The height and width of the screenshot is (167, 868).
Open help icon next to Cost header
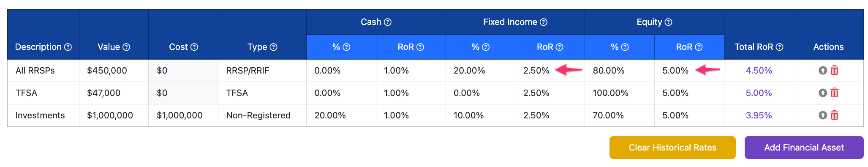(x=194, y=47)
